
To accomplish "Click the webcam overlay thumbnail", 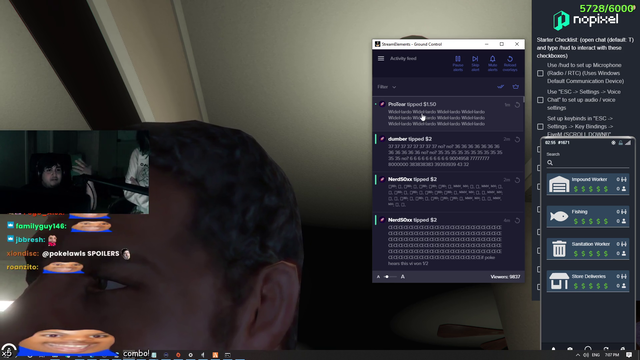I will tap(74, 172).
